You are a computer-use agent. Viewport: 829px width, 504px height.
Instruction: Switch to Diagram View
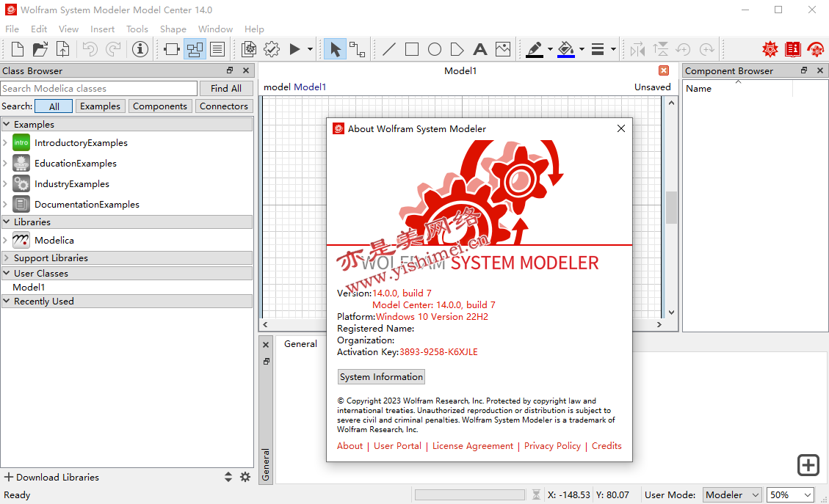[195, 49]
